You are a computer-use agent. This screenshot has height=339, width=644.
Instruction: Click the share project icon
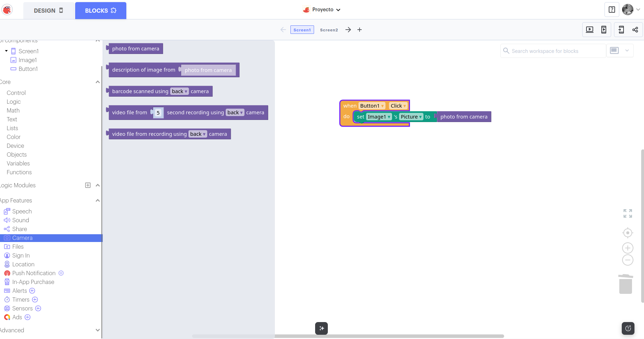(x=635, y=30)
